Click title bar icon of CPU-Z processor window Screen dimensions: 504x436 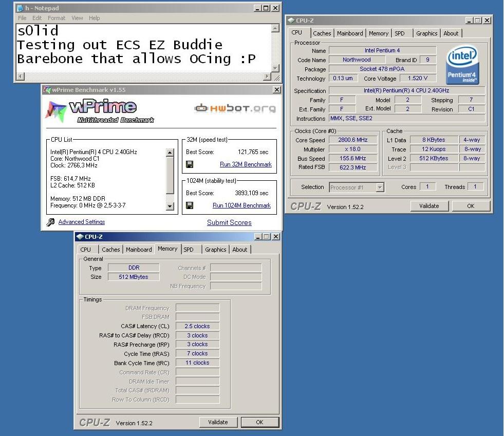[x=291, y=21]
